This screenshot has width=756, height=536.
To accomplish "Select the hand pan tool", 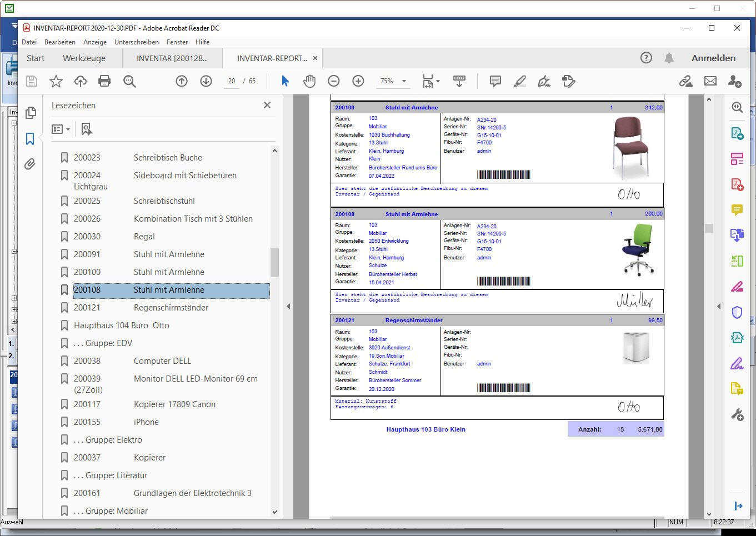I will coord(309,81).
